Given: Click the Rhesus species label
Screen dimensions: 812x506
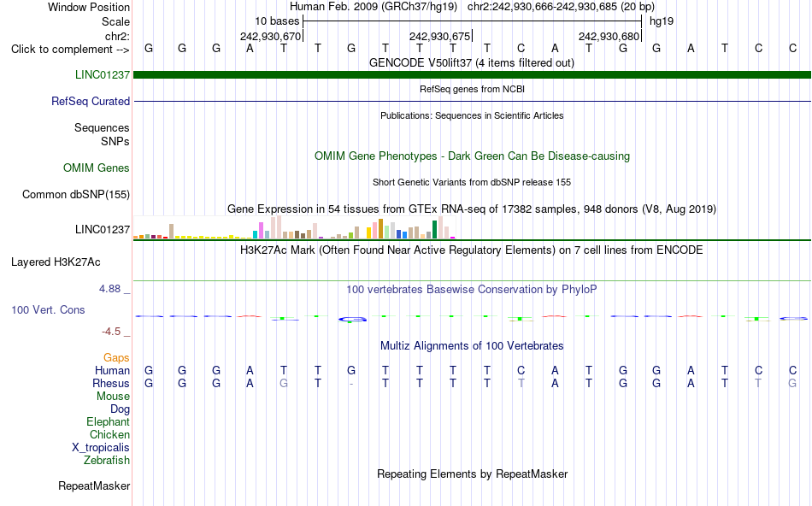Looking at the screenshot, I should click(x=111, y=383).
